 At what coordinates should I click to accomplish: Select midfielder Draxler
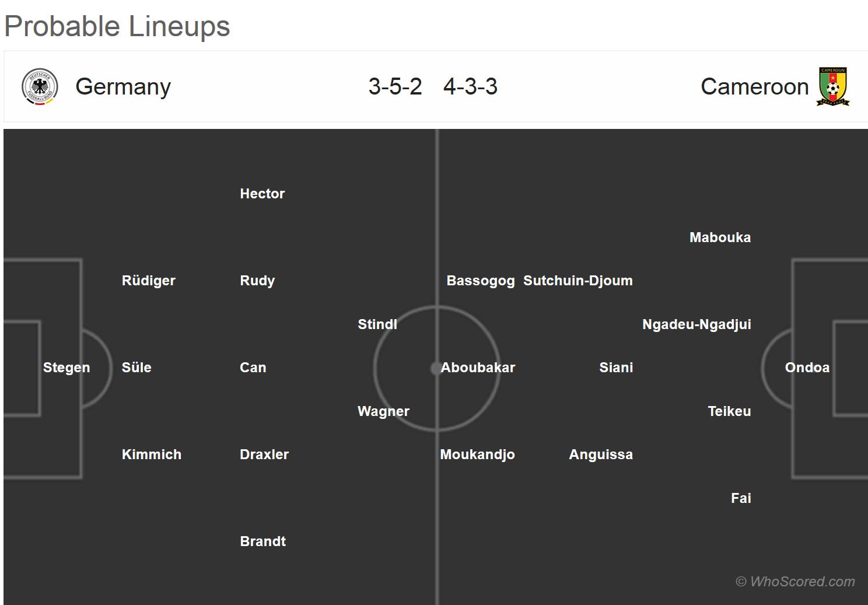coord(264,454)
